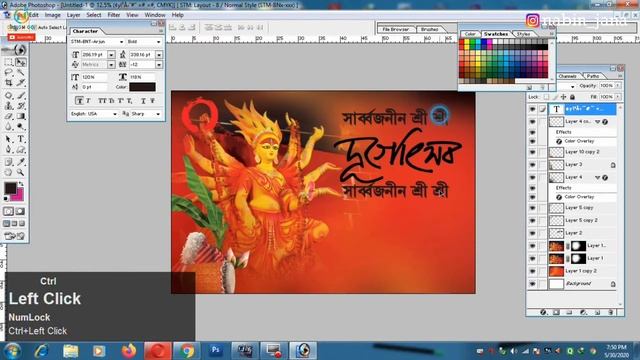This screenshot has height=360, width=640.
Task: Select the Healing Brush tool
Action: (x=9, y=96)
